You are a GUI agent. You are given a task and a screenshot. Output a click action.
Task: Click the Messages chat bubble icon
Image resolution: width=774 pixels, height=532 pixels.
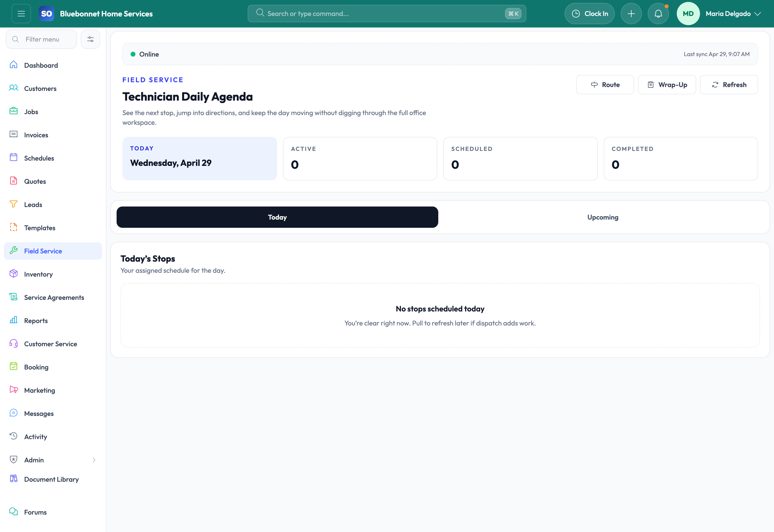(14, 413)
